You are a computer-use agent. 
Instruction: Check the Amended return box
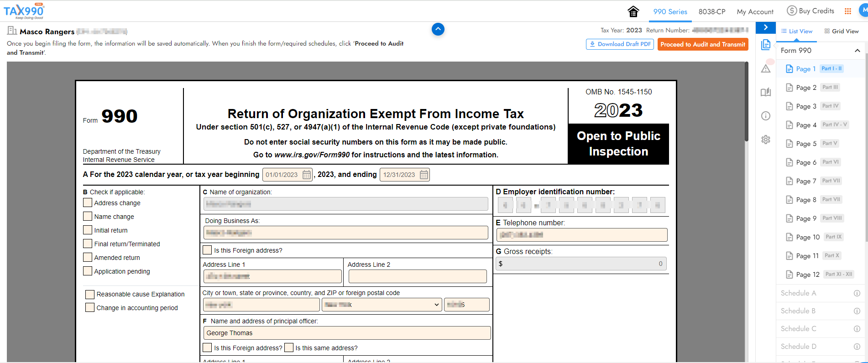[x=88, y=257]
